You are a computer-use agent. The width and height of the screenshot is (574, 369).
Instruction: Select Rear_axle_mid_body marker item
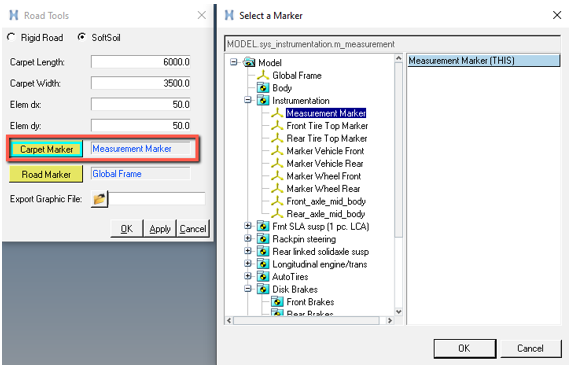pos(326,214)
